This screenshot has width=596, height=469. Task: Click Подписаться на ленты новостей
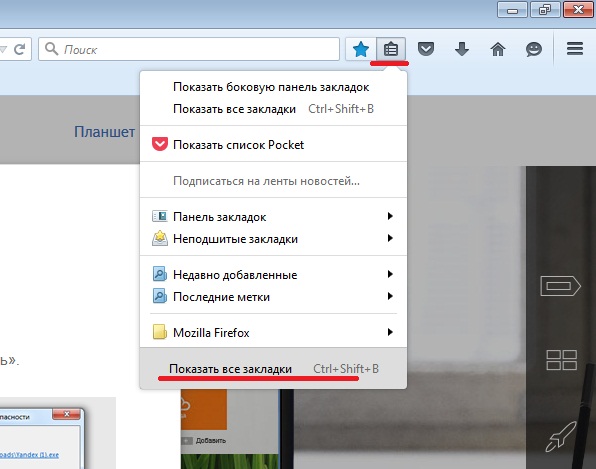tap(273, 181)
